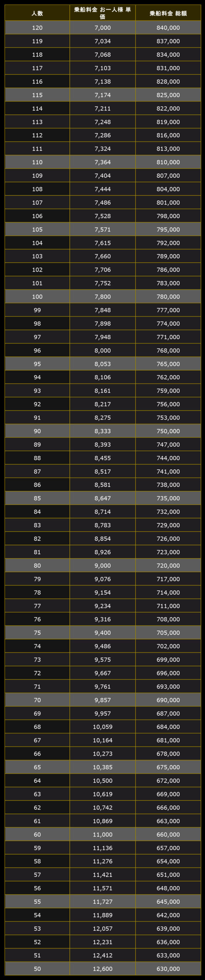Click unit price 7,000 cell

(x=102, y=28)
